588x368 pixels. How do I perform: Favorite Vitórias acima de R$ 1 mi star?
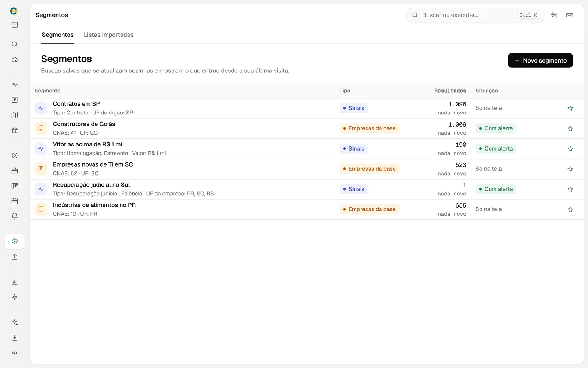570,149
